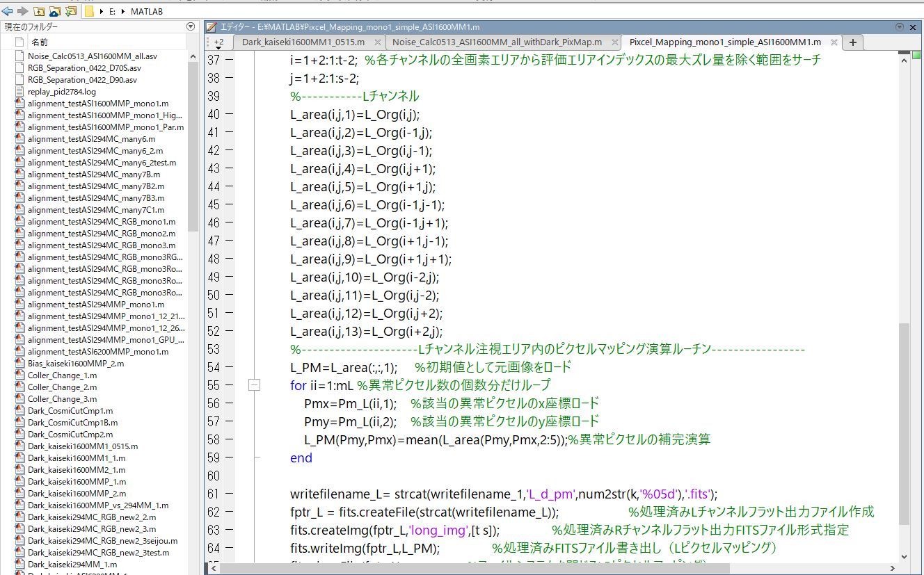The image size is (924, 575).
Task: Toggle breakpoint at line 63
Action: point(230,531)
